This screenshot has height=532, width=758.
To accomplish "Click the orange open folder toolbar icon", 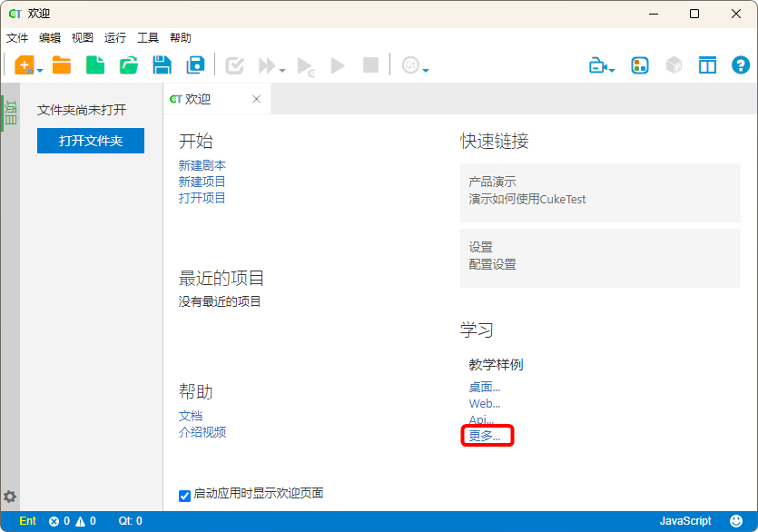I will 62,64.
